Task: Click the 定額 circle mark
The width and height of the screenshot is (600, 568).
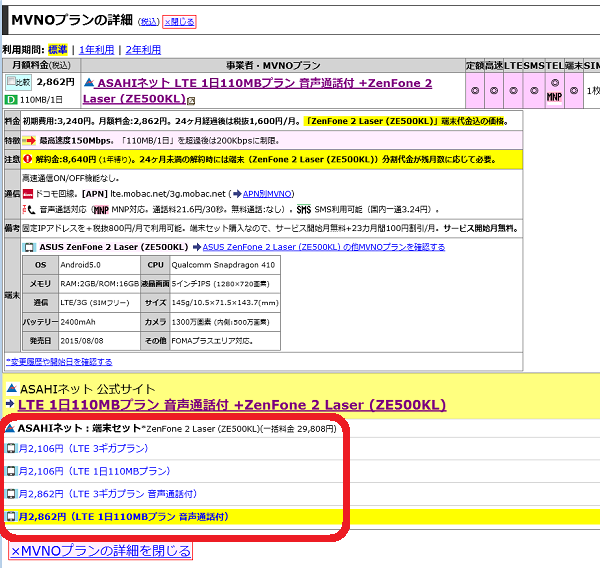Action: pyautogui.click(x=475, y=91)
